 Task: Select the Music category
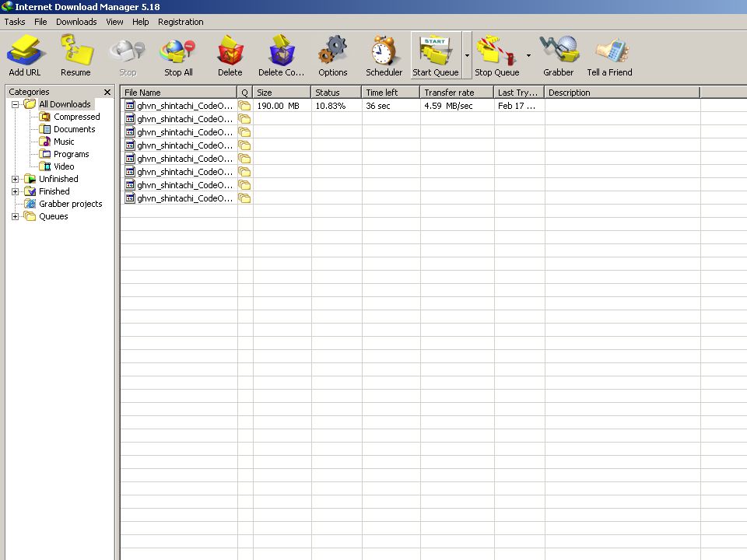(x=64, y=142)
